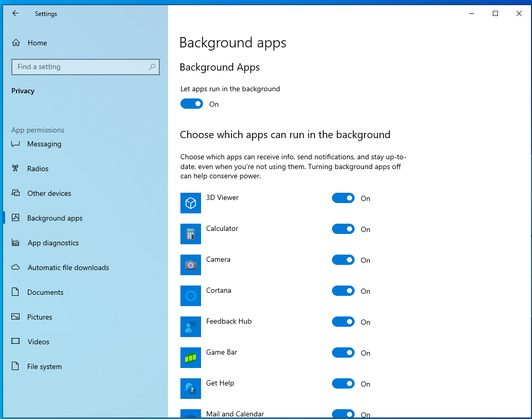Open the Messaging privacy page
The height and width of the screenshot is (419, 532).
tap(85, 144)
